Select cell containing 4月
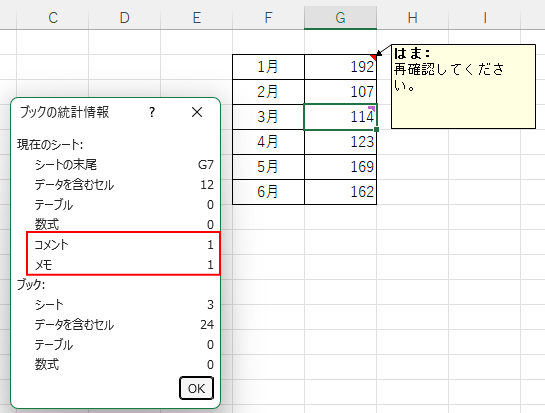Image resolution: width=545 pixels, height=413 pixels. tap(268, 142)
